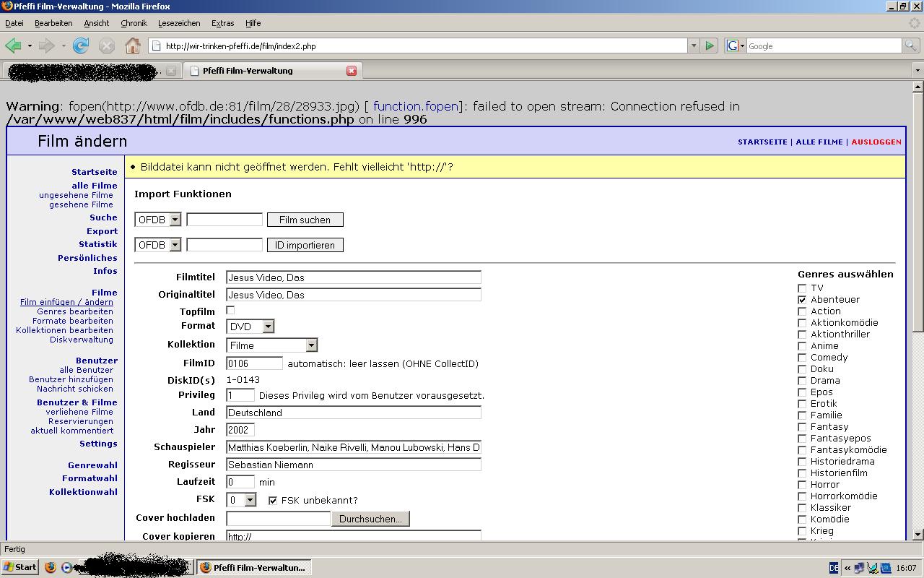Expand the Kollektion dropdown showing Filme
924x578 pixels.
tap(271, 345)
